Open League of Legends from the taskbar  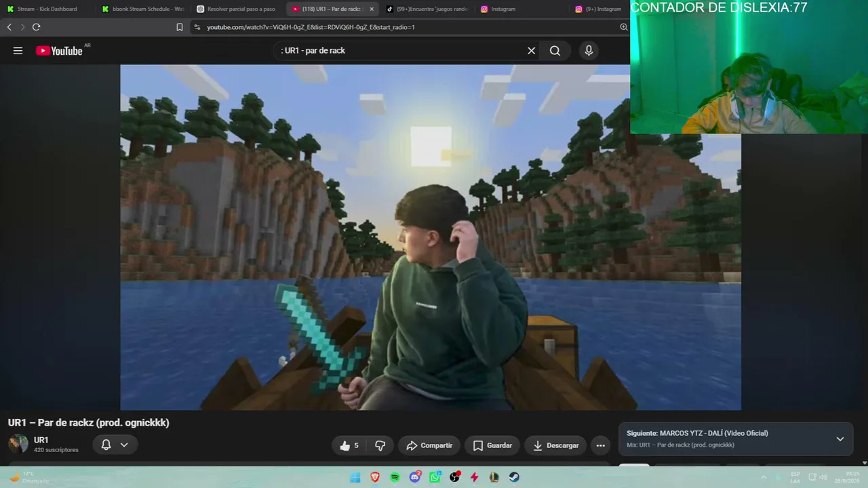point(494,477)
